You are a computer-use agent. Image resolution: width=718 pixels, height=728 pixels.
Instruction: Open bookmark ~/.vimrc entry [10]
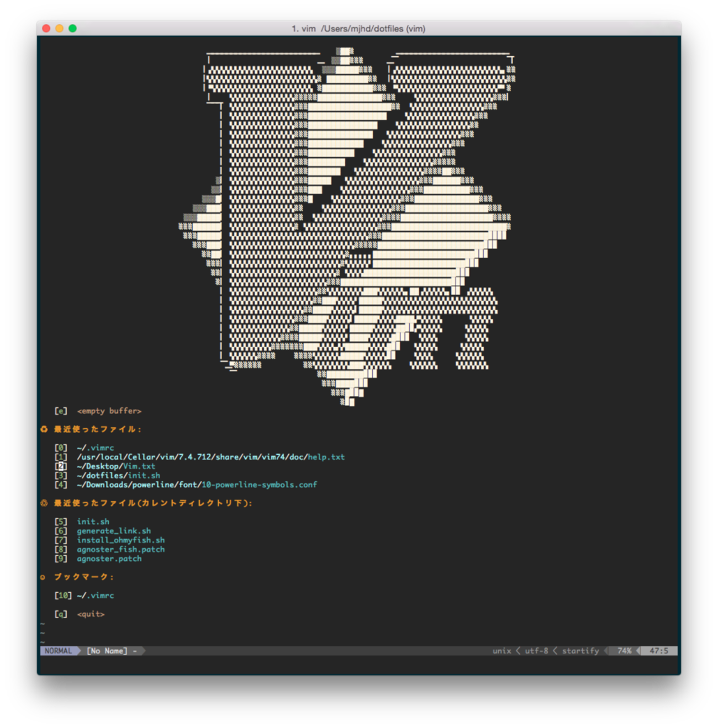(x=84, y=596)
